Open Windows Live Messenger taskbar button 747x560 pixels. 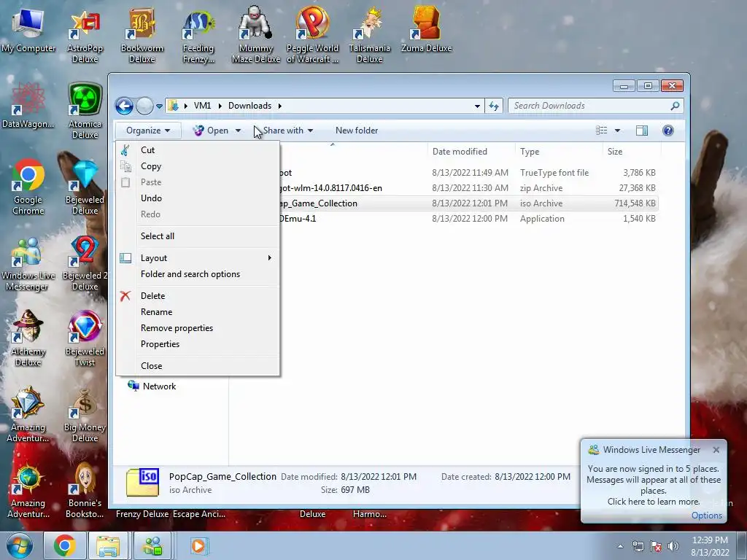coord(152,545)
